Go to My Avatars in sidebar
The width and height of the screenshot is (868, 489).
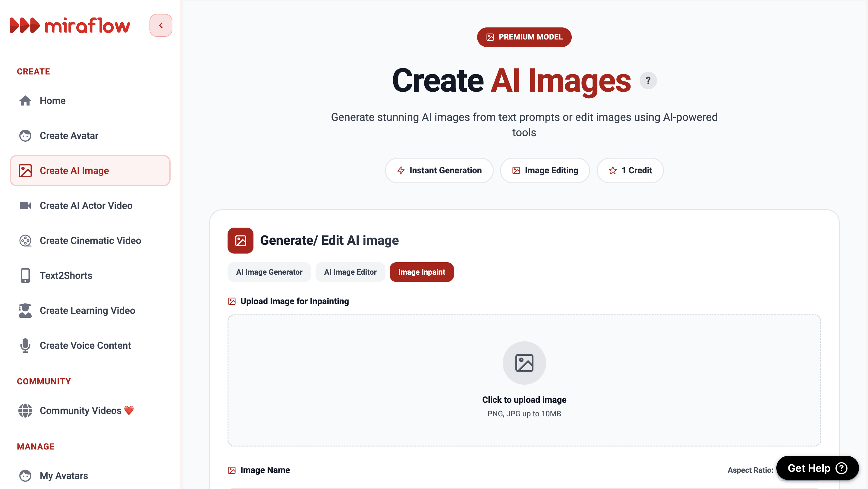tap(64, 475)
